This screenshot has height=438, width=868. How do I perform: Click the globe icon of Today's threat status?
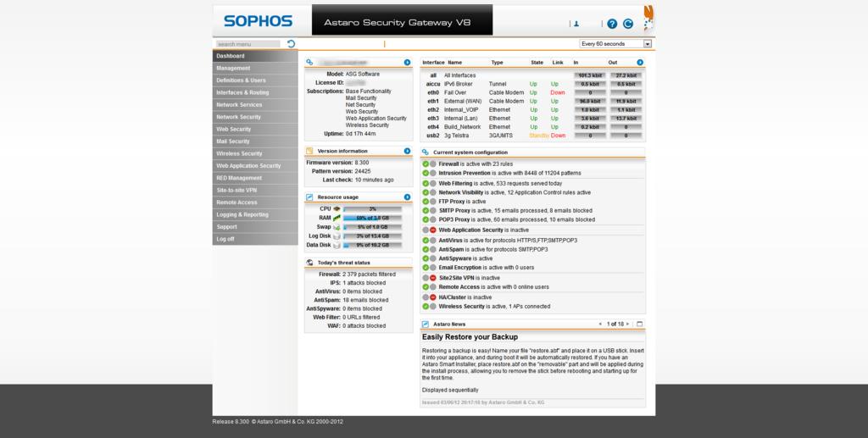tap(309, 263)
